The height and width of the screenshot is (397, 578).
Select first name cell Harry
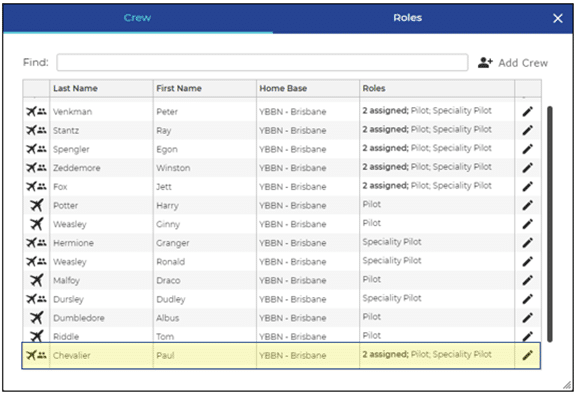point(205,205)
